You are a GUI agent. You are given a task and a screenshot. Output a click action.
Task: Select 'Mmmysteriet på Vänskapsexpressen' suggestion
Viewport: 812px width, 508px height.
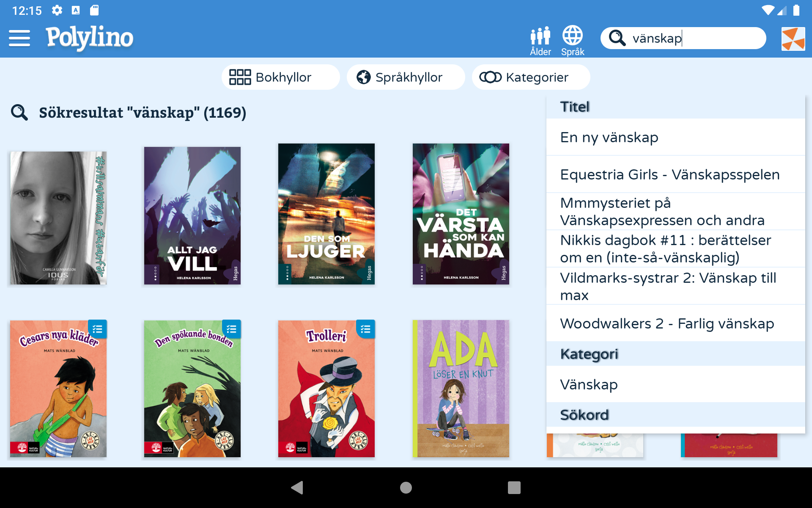pos(676,212)
